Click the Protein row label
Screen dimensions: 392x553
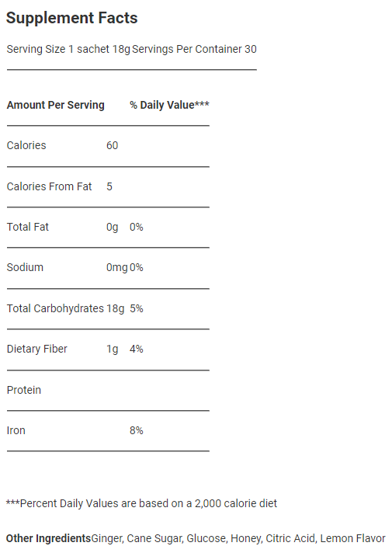(x=24, y=390)
